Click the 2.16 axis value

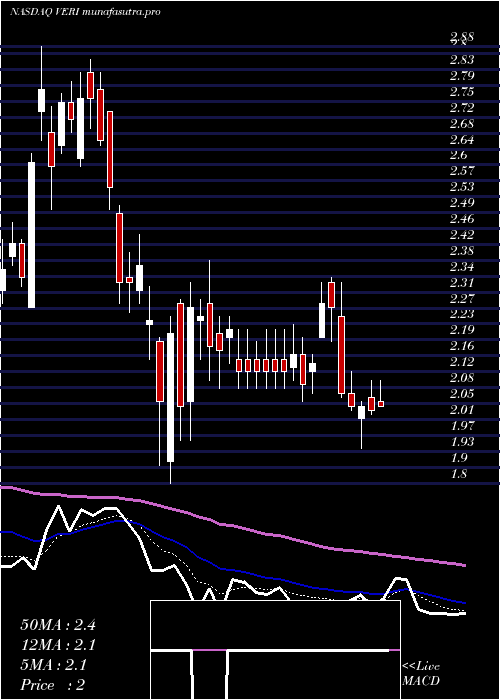[x=462, y=346]
